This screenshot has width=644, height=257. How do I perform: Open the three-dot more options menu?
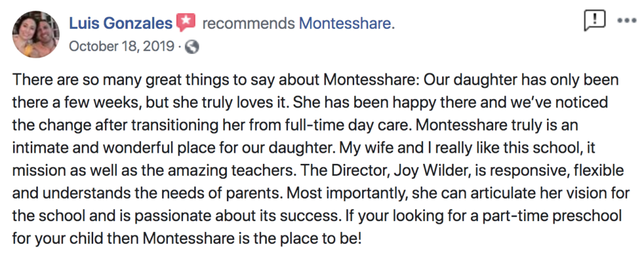627,21
